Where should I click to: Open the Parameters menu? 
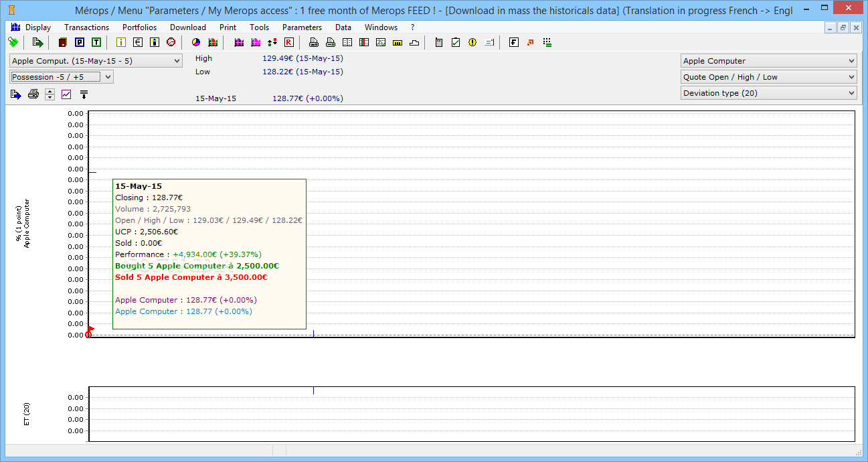tap(302, 27)
